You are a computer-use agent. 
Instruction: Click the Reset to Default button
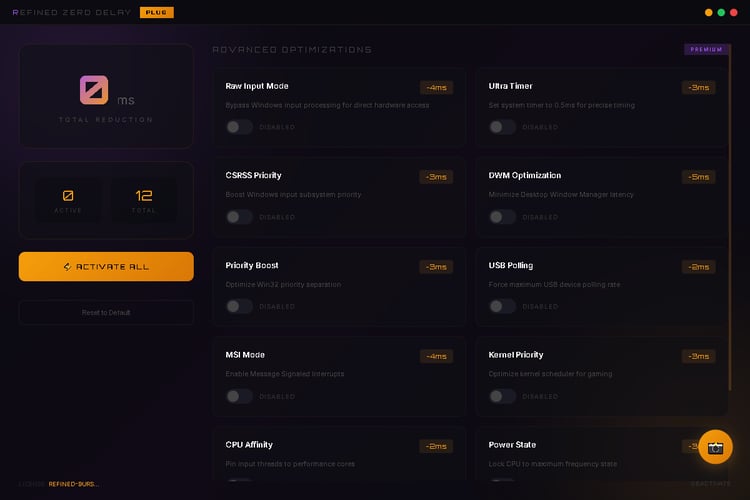pyautogui.click(x=106, y=312)
